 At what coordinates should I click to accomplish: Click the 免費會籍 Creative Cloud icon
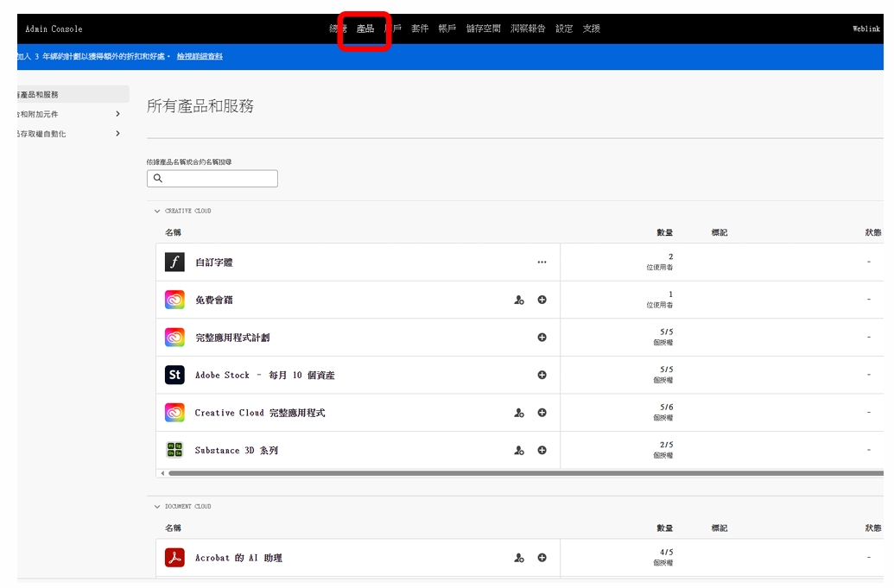pyautogui.click(x=174, y=300)
